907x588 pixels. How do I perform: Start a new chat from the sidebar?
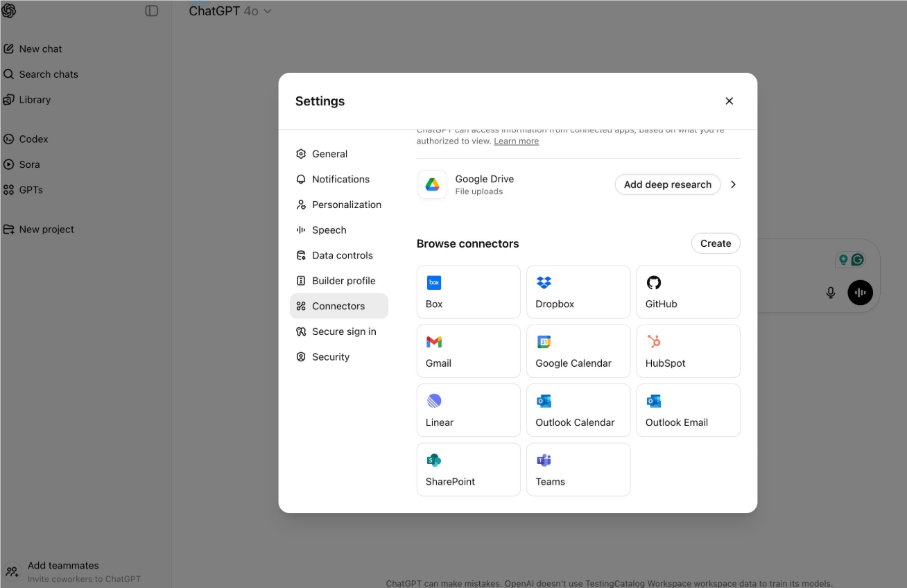click(40, 49)
